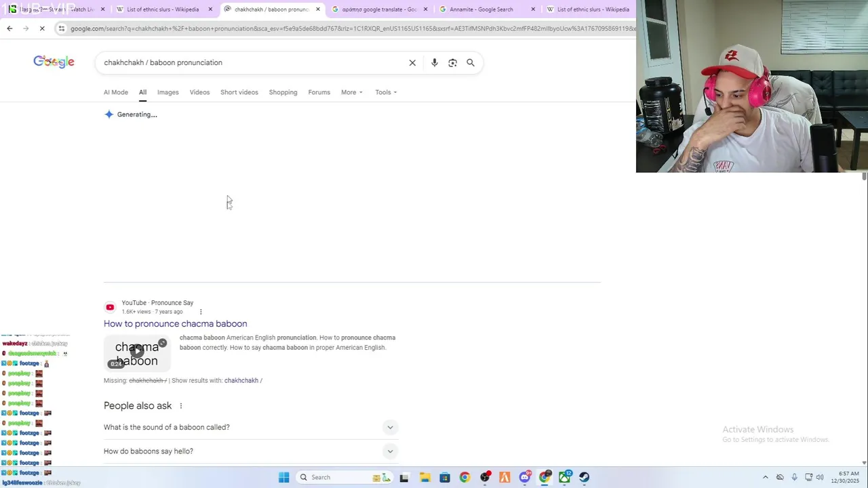Play the chacma baboon video thumbnail
This screenshot has width=868, height=488.
[x=137, y=352]
